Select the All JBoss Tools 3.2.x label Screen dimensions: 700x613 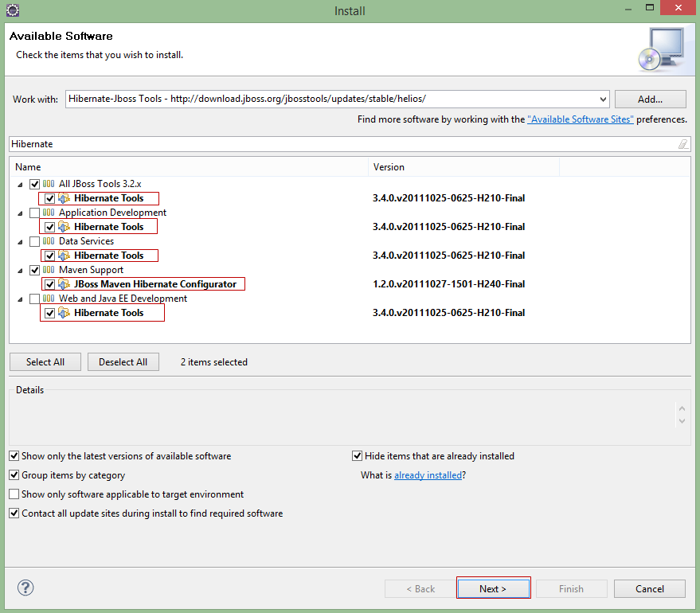[100, 184]
